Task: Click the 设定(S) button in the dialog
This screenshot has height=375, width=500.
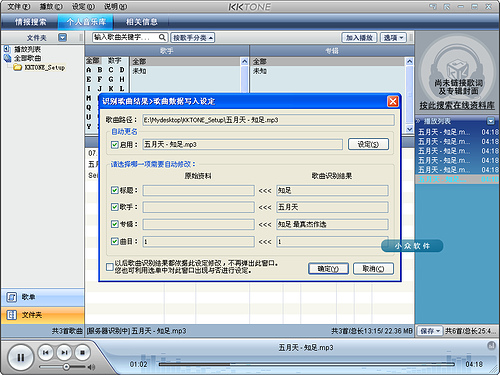Action: (368, 144)
